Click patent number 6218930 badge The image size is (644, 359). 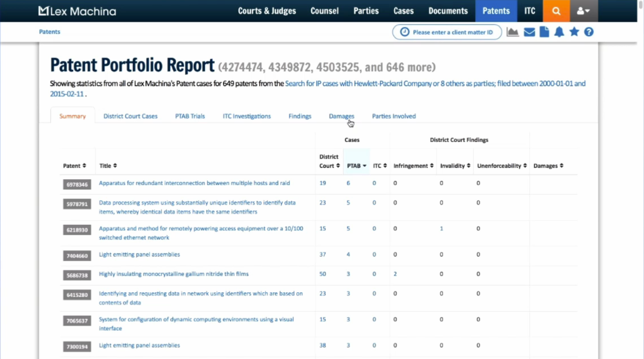point(77,230)
